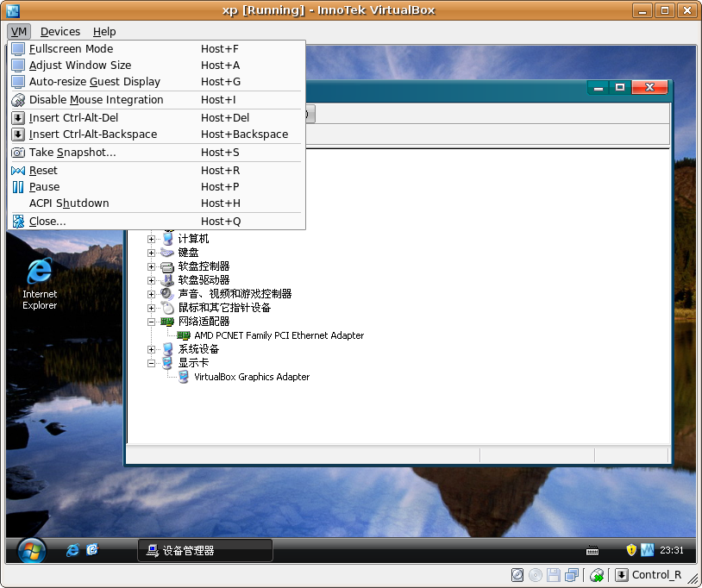Select the Internet Explorer desktop icon

click(x=40, y=283)
